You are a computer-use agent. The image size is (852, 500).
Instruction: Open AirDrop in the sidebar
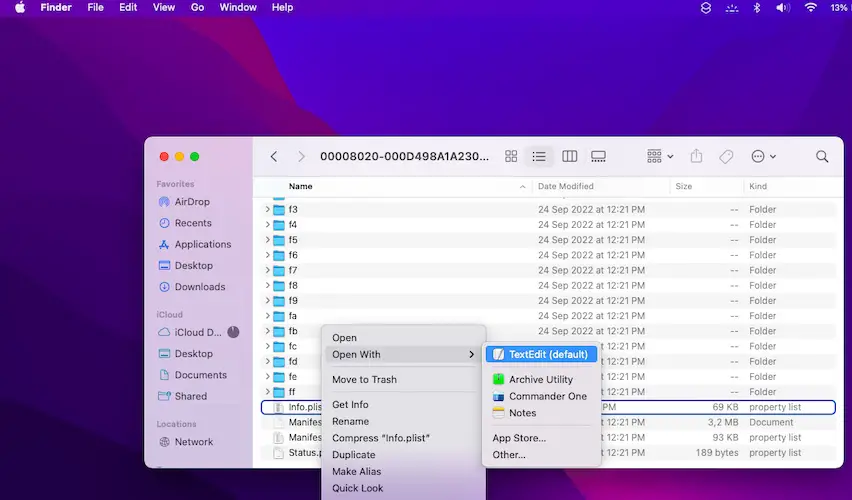(191, 202)
